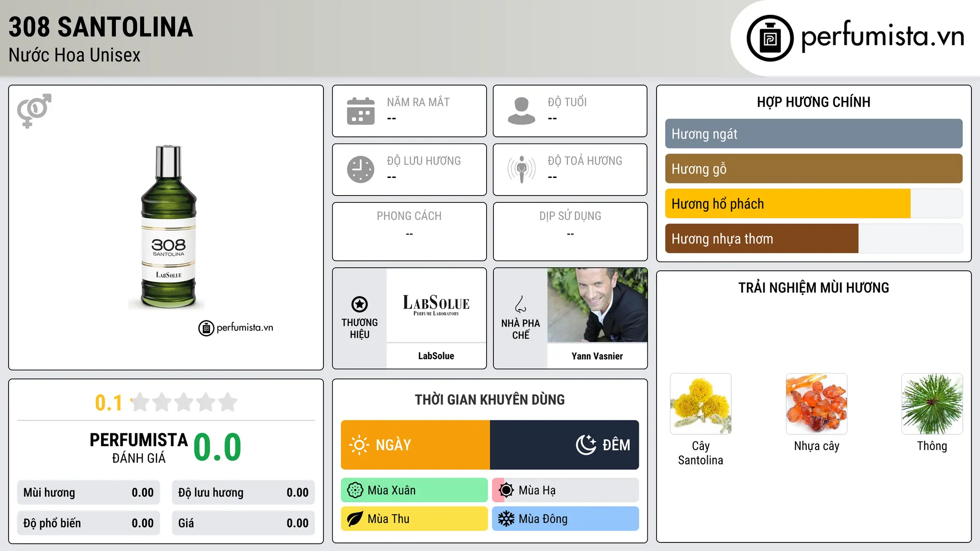
Task: Click the Cây Santolina note caption
Action: (701, 453)
